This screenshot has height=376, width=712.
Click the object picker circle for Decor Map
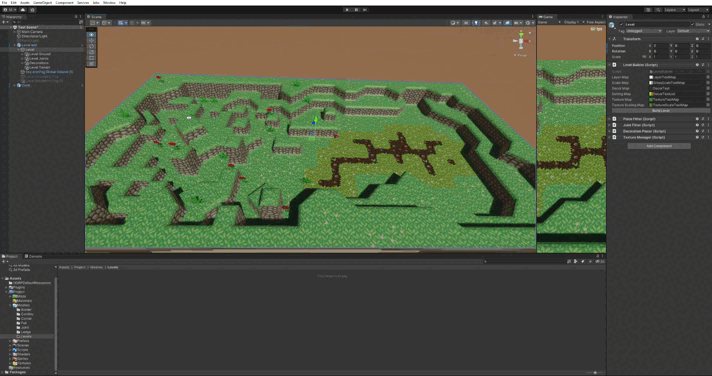(707, 88)
